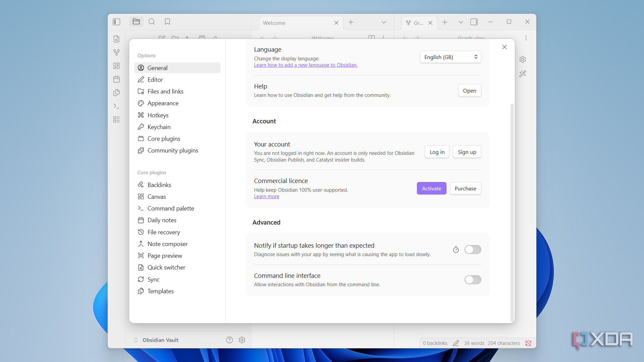The height and width of the screenshot is (362, 644).
Task: Create new canvas icon in left ribbon
Action: coord(116,66)
